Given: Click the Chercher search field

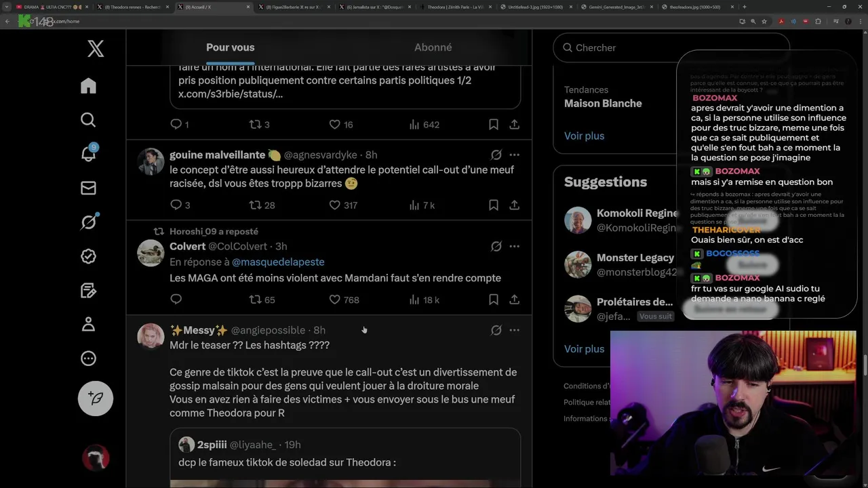Looking at the screenshot, I should point(671,47).
